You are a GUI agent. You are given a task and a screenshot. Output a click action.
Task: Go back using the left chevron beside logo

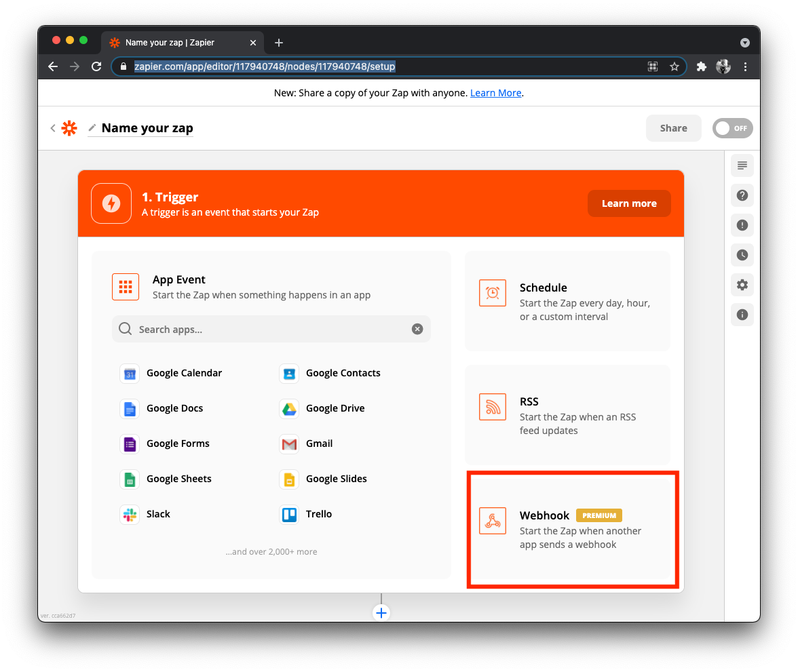53,128
